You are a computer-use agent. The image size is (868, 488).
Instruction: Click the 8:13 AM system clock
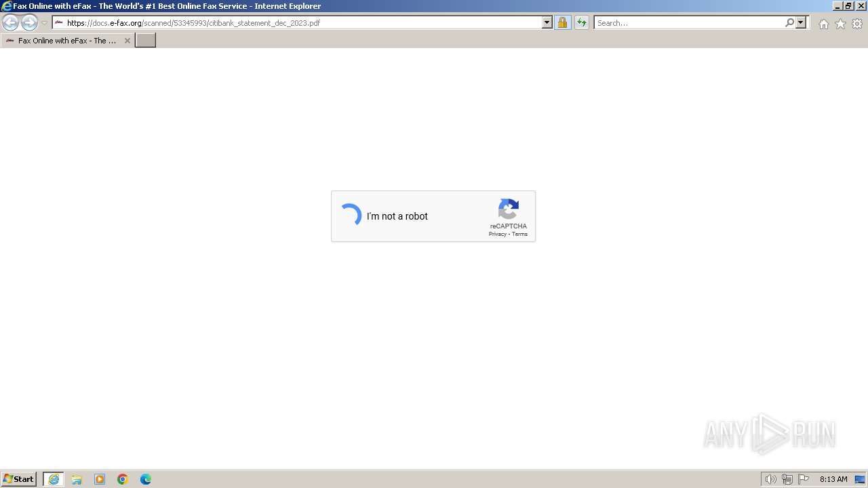pyautogui.click(x=833, y=479)
